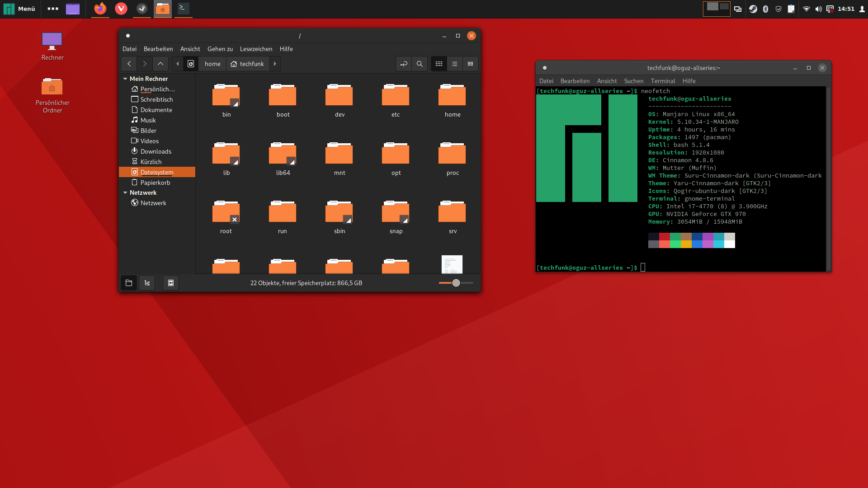Hide the sidebar with status bar button
The image size is (868, 488).
click(x=171, y=283)
